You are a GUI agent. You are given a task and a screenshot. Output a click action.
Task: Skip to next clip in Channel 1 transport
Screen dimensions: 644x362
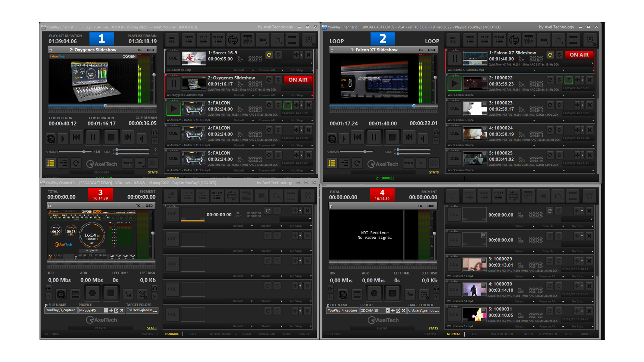[x=128, y=137]
